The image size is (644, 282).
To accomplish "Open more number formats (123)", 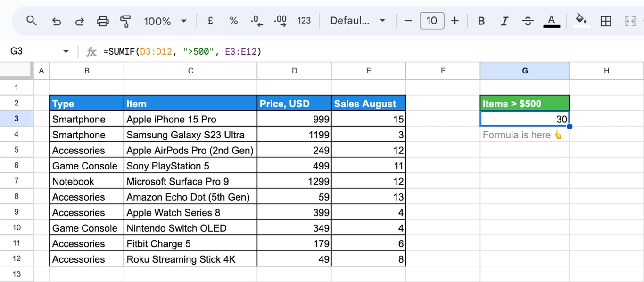I will (x=304, y=21).
